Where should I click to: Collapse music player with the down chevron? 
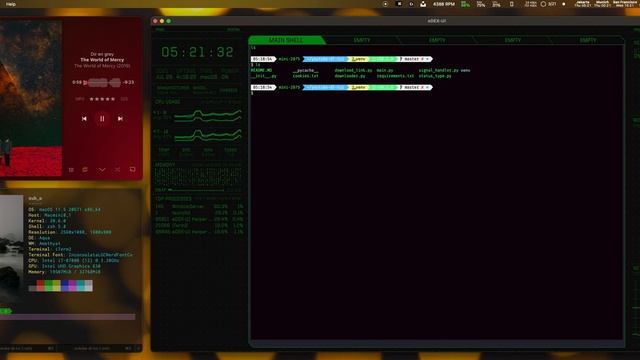pyautogui.click(x=102, y=169)
